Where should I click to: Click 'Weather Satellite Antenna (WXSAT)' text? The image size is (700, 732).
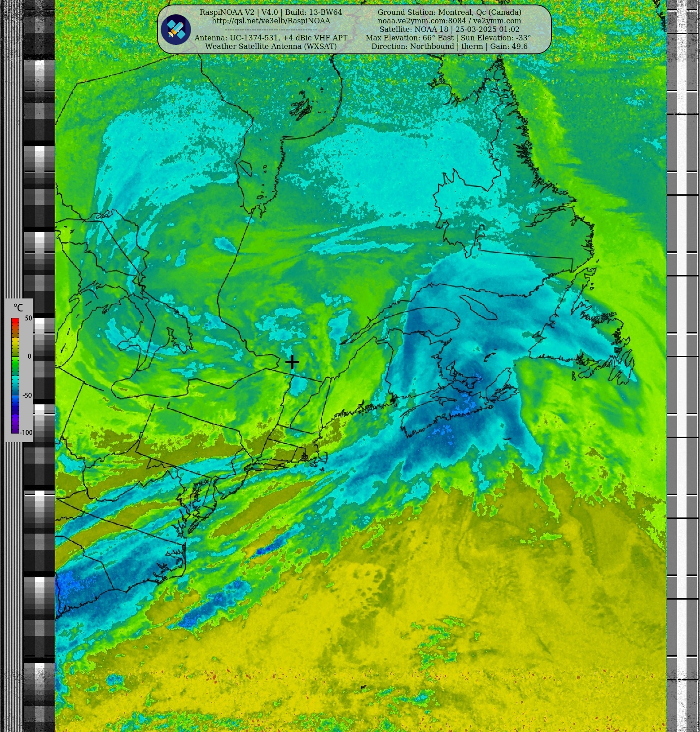(x=271, y=47)
